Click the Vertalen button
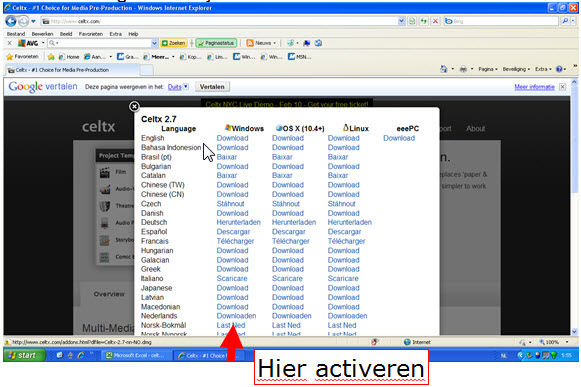Viewport: 581px width, 387px height. pyautogui.click(x=212, y=87)
